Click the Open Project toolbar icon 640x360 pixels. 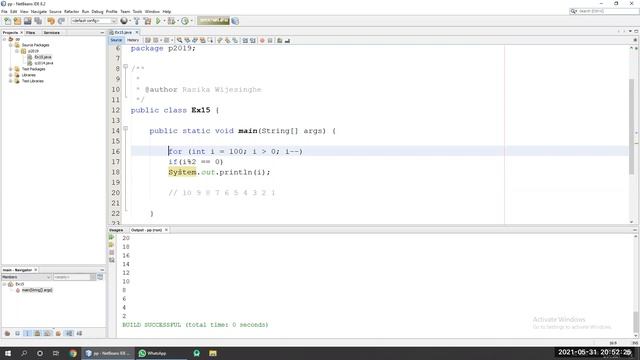click(27, 21)
